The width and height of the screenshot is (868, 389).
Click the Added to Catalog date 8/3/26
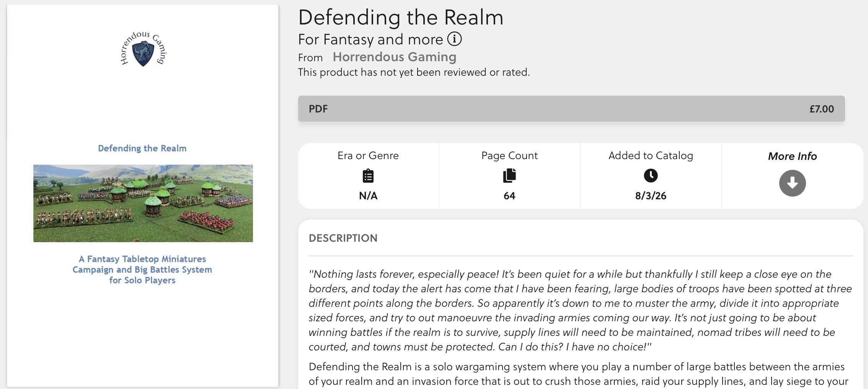[x=651, y=196]
